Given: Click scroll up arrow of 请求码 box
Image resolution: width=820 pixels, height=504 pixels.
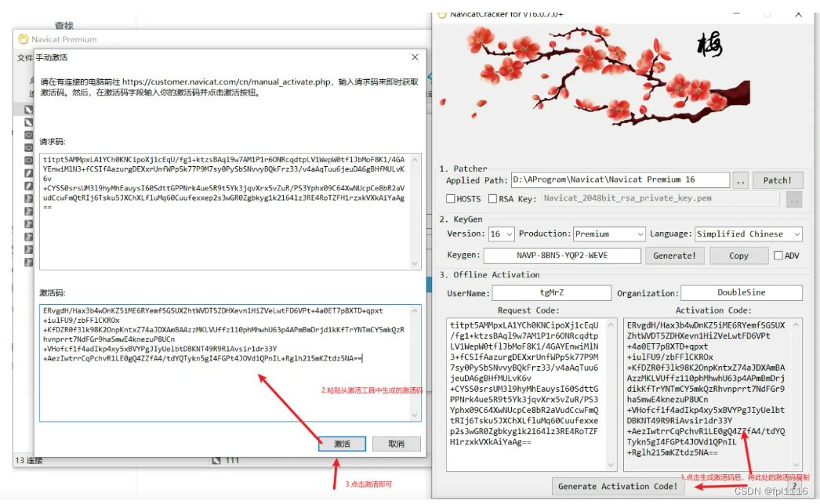Looking at the screenshot, I should click(x=415, y=159).
